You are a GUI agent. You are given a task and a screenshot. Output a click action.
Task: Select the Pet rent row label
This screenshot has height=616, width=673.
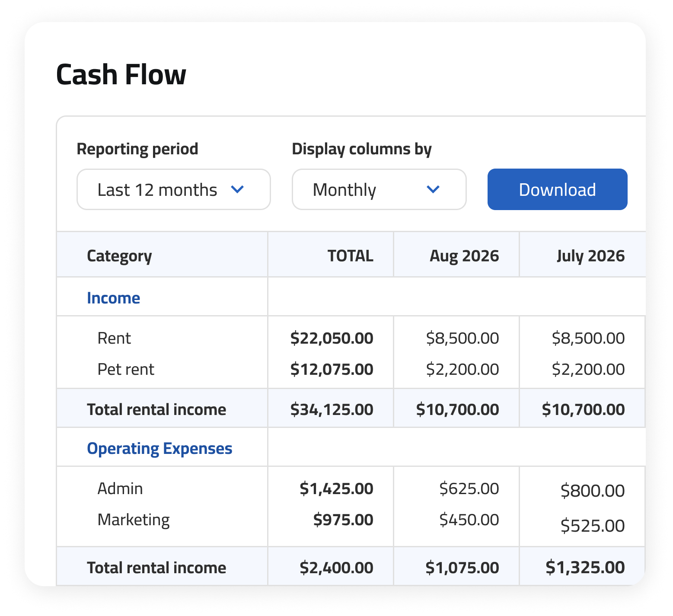tap(126, 369)
